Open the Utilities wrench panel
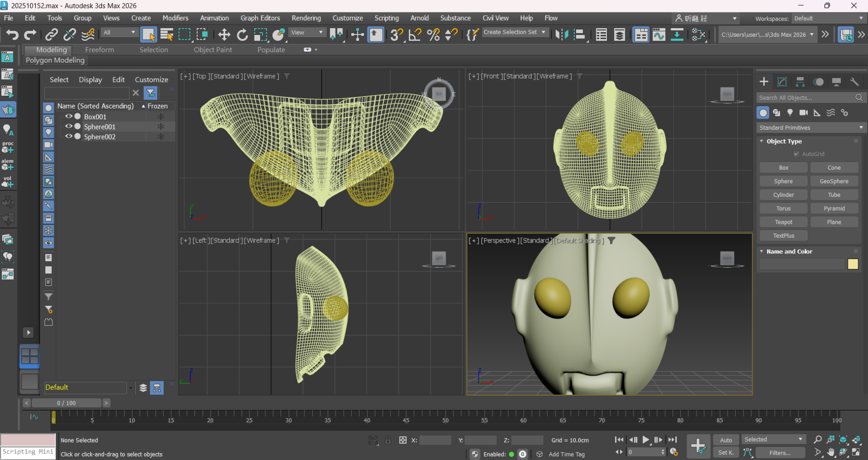This screenshot has height=460, width=868. (855, 82)
